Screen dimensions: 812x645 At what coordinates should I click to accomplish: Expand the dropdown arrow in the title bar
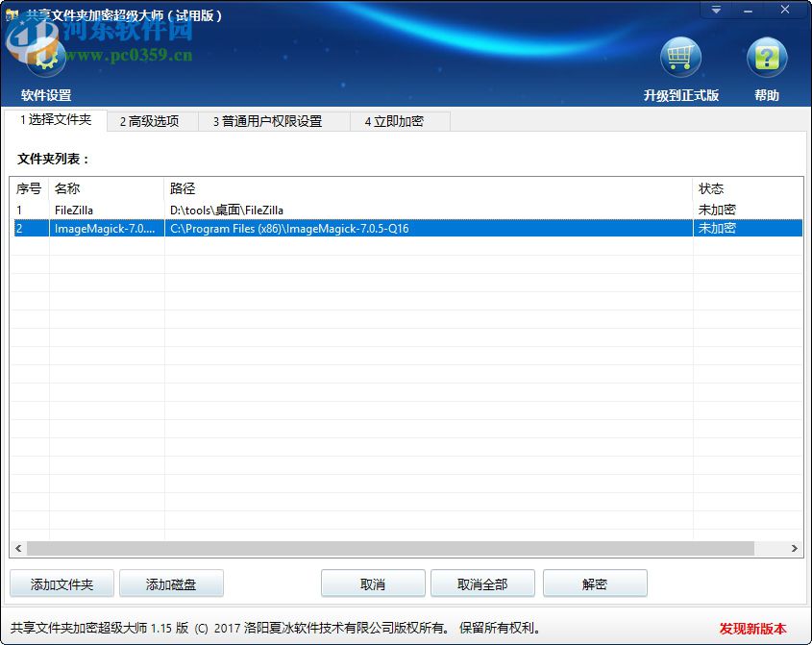715,10
